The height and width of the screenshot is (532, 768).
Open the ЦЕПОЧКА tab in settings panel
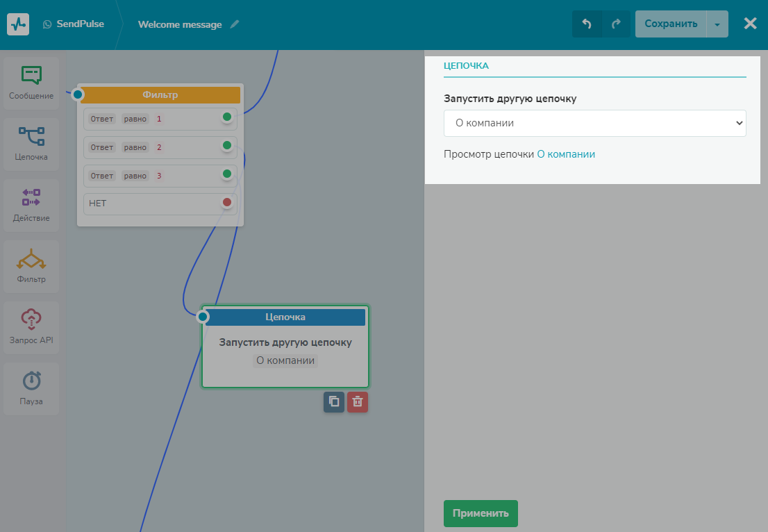click(467, 66)
